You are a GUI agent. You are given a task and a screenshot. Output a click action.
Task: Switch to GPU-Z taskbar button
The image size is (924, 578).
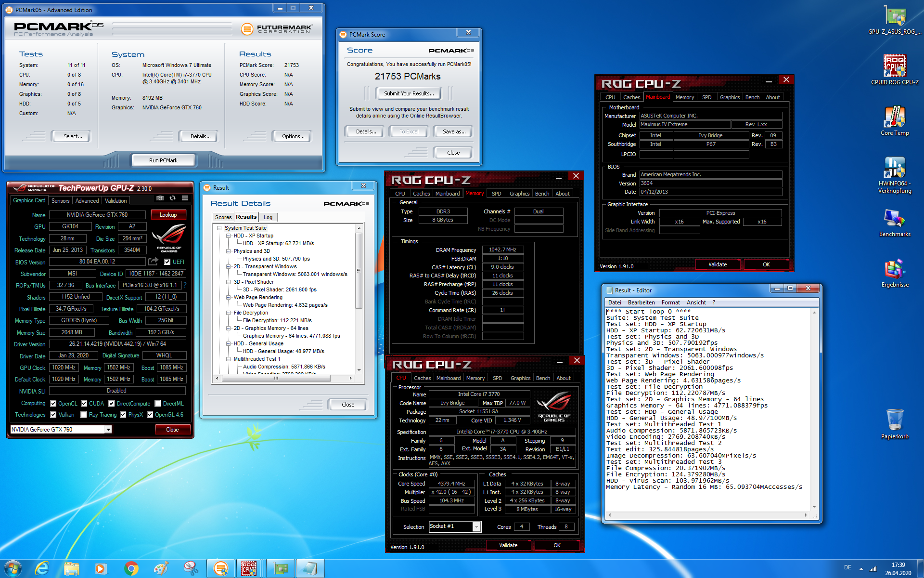(x=281, y=568)
